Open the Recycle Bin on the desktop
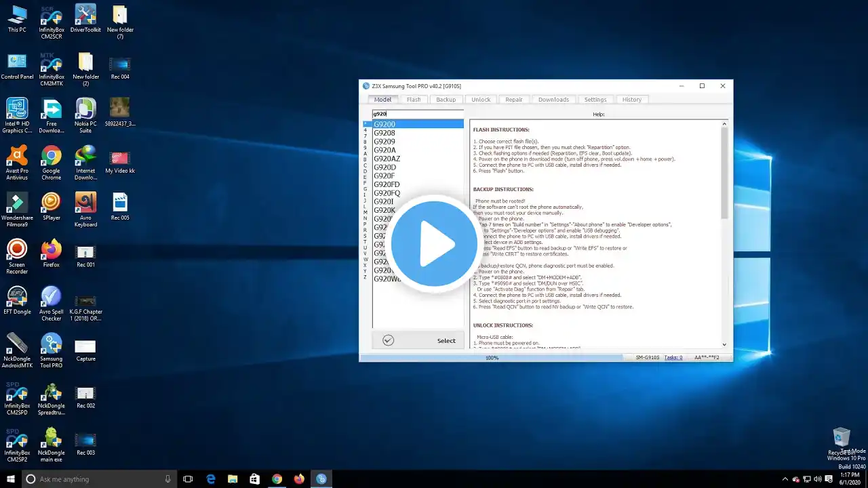 841,441
